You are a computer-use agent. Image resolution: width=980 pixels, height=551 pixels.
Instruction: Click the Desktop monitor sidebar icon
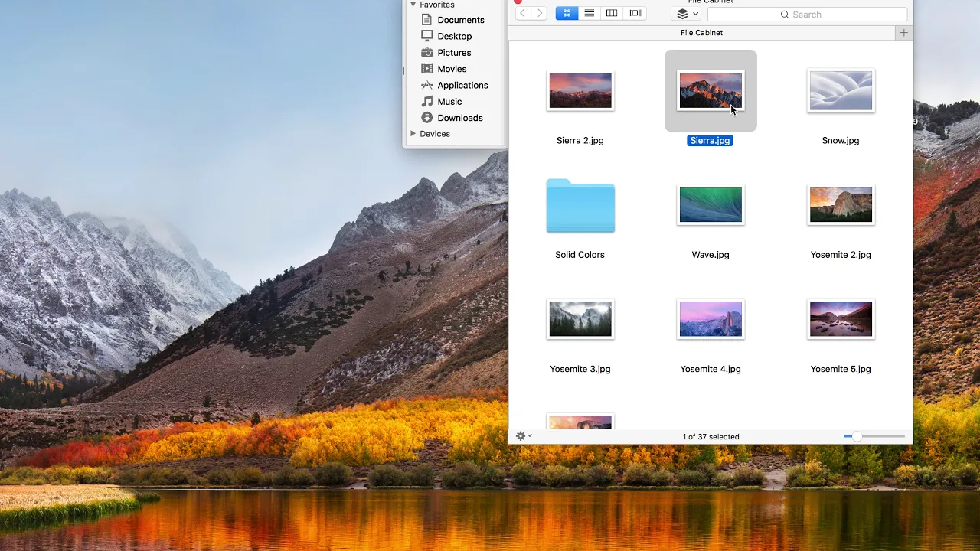pyautogui.click(x=427, y=36)
